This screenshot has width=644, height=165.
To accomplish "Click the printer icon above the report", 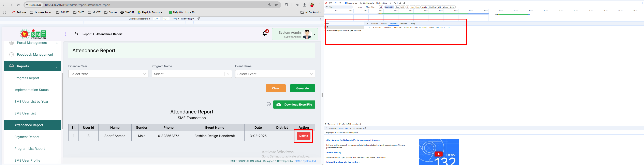I will [268, 104].
